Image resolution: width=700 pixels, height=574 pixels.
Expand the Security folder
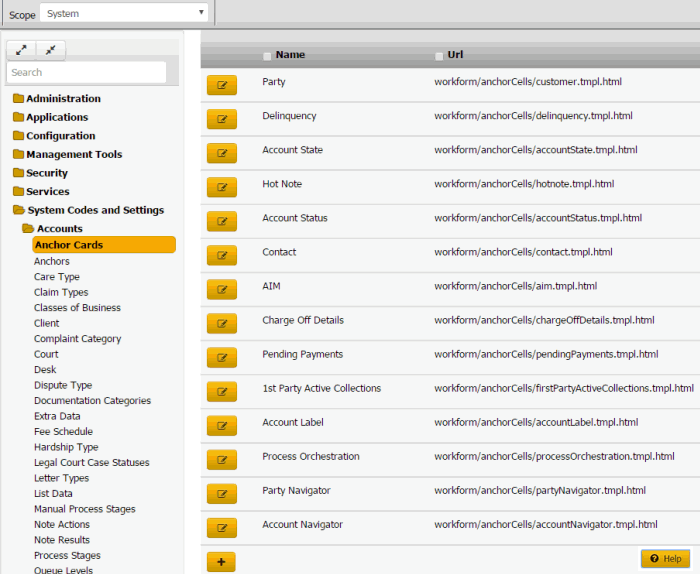point(46,173)
